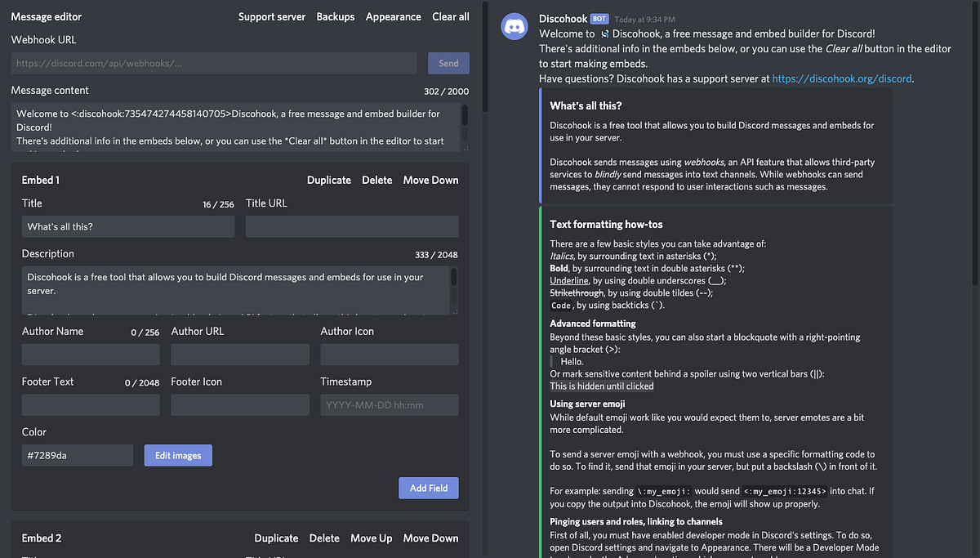The width and height of the screenshot is (980, 558).
Task: Click the Timestamp field of Embed 1
Action: (x=389, y=404)
